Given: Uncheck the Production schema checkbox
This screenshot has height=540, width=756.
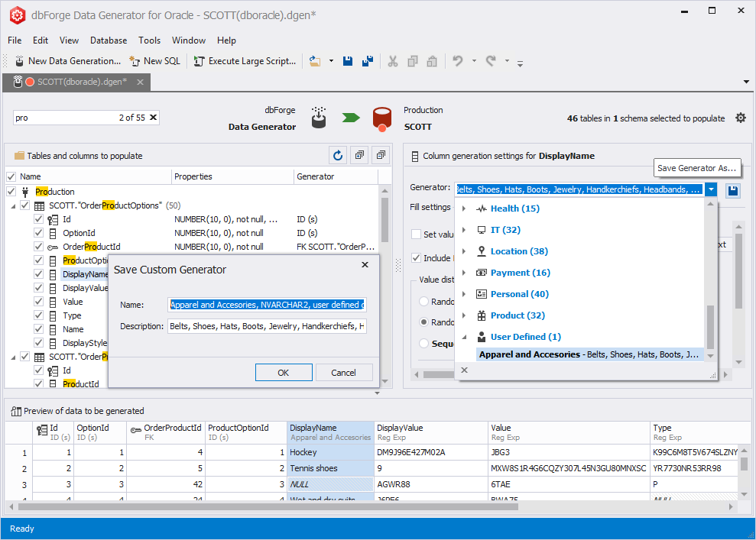Looking at the screenshot, I should (x=11, y=191).
